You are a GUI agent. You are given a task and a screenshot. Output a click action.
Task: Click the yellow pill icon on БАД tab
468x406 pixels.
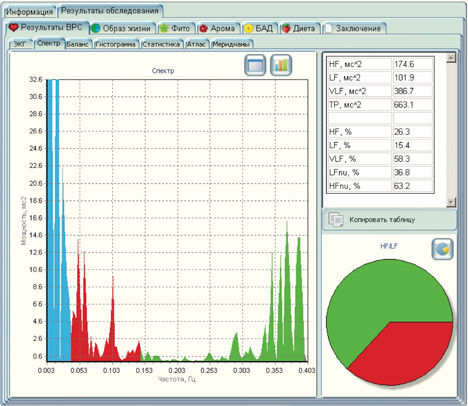coord(248,29)
